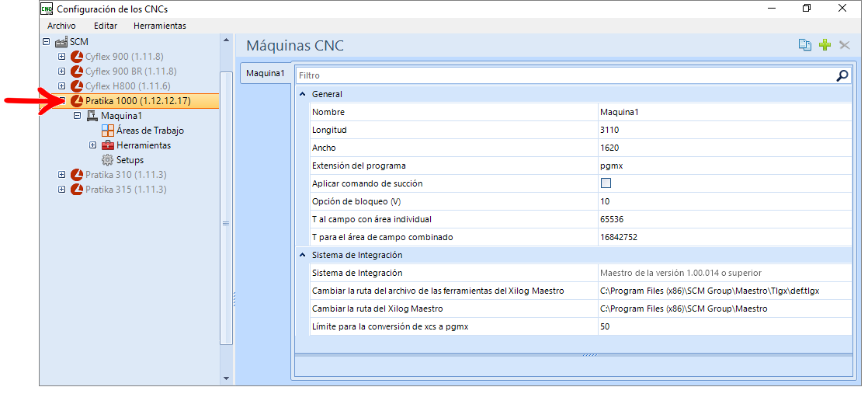Expand the Herramientas tree node
Viewport: 868px width, 394px height.
(93, 145)
